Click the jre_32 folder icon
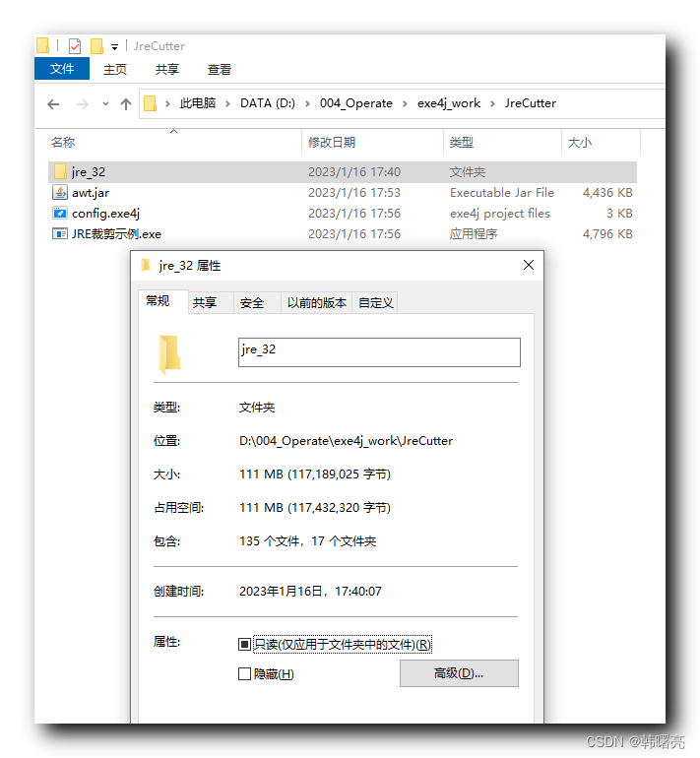The height and width of the screenshot is (758, 700). (x=60, y=171)
